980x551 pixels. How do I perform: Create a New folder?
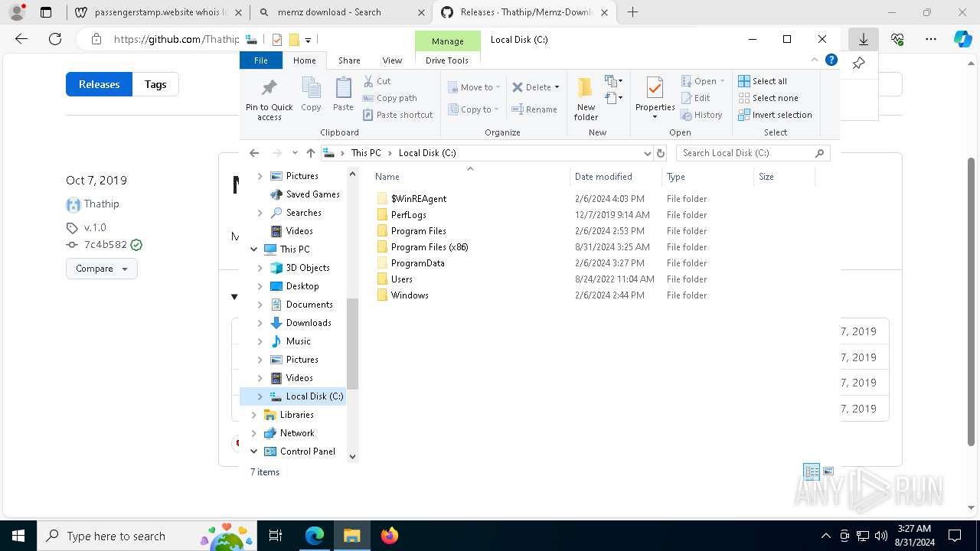click(x=586, y=99)
